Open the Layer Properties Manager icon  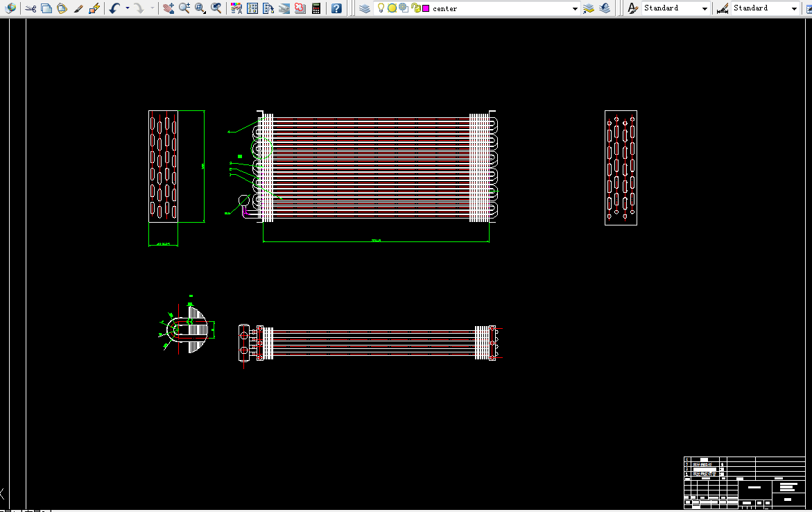[365, 8]
